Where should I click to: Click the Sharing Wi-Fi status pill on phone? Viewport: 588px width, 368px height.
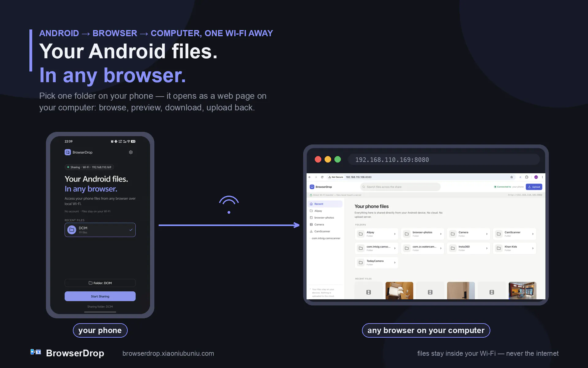tap(89, 167)
